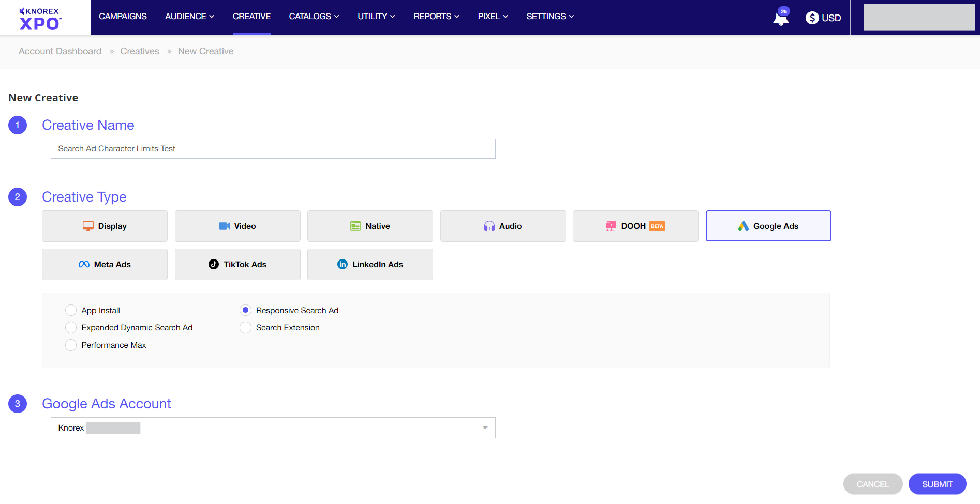Choose Expanded Dynamic Search Ad
The width and height of the screenshot is (980, 504).
coord(71,327)
